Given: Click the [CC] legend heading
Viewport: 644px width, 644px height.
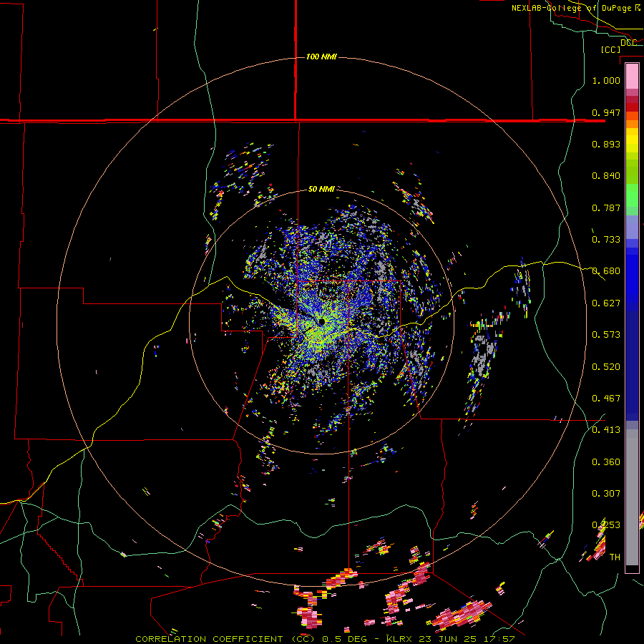Looking at the screenshot, I should click(x=610, y=49).
